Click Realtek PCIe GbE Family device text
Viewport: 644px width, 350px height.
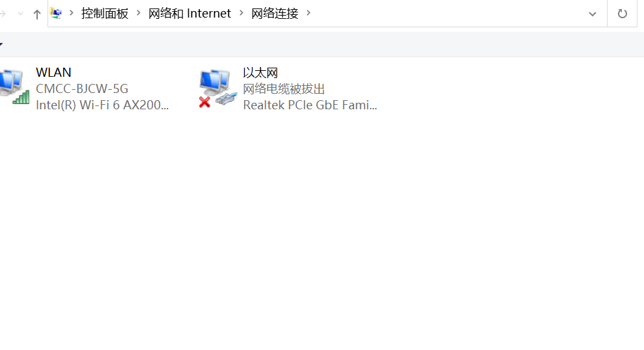pos(310,105)
